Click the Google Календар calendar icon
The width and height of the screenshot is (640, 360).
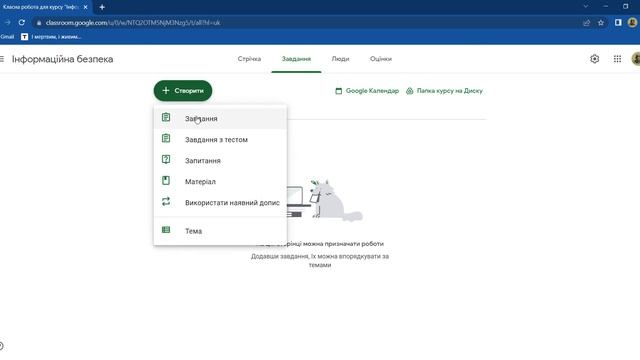click(x=338, y=91)
